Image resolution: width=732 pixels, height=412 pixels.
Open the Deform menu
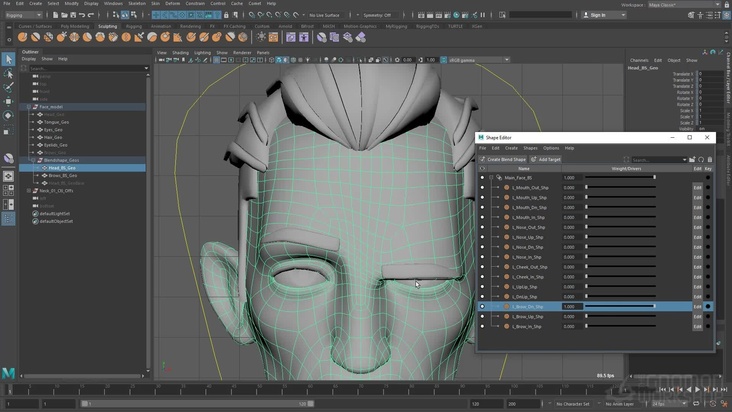[172, 3]
